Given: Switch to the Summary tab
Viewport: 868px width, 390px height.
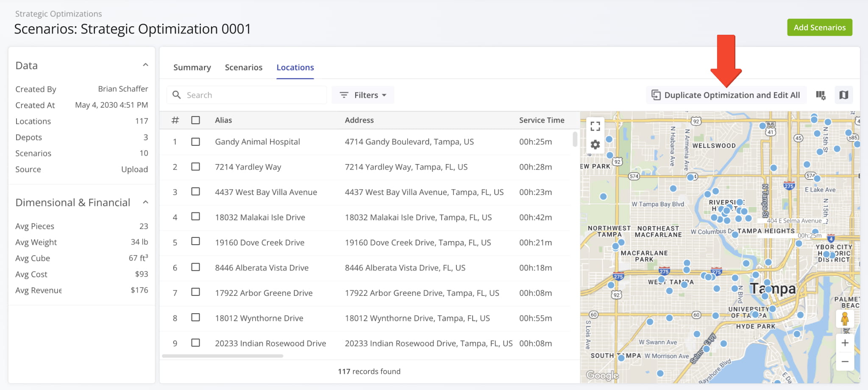Looking at the screenshot, I should coord(192,67).
